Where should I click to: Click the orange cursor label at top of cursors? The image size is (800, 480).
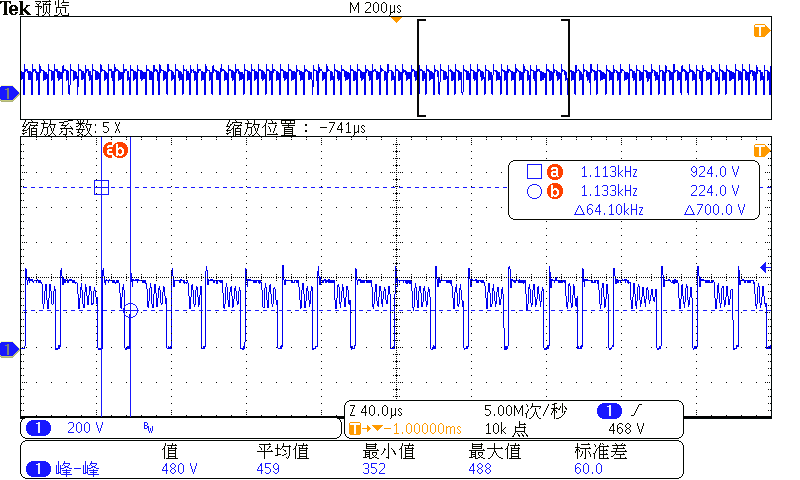point(115,150)
